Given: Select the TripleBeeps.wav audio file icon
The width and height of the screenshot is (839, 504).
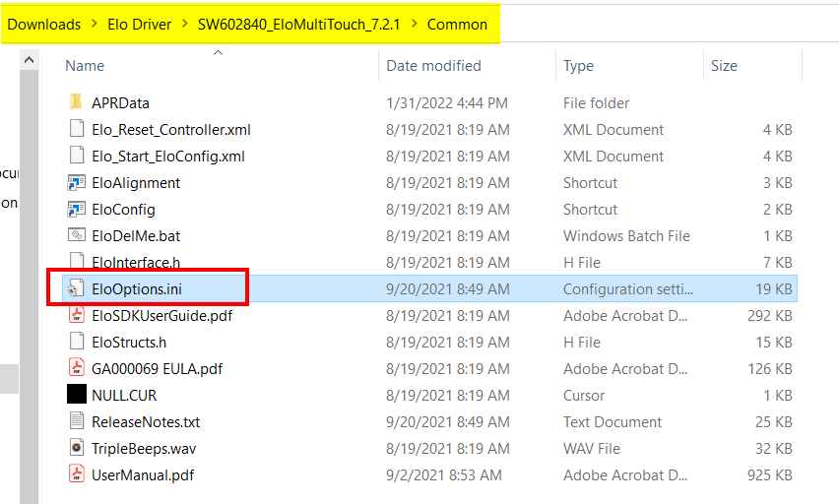Looking at the screenshot, I should click(x=77, y=447).
